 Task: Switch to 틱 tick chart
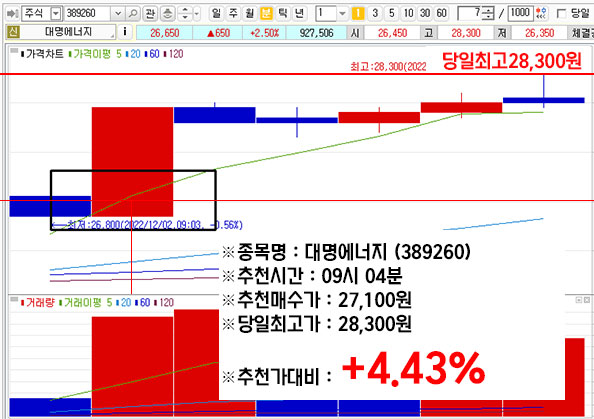click(x=283, y=14)
